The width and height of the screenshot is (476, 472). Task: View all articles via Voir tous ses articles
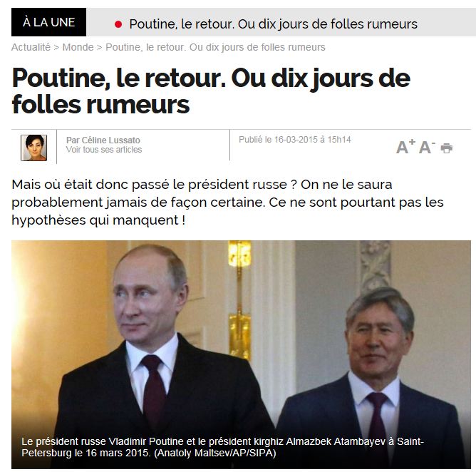point(104,150)
